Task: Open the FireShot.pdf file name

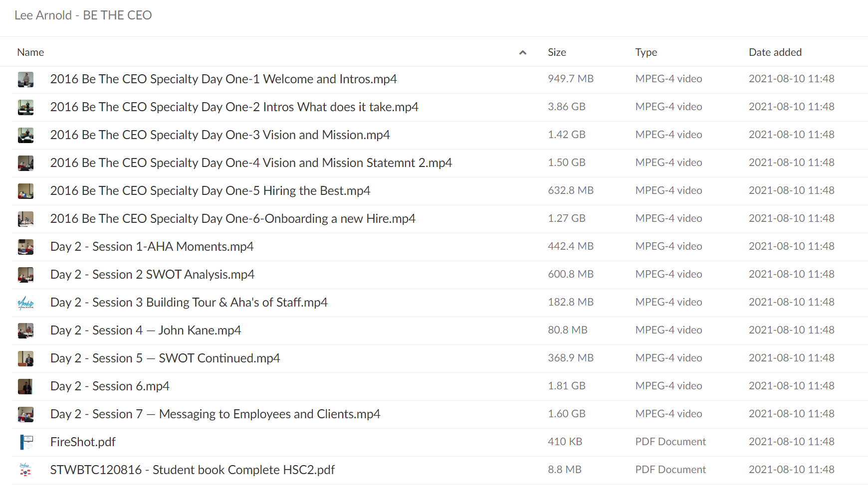Action: pyautogui.click(x=83, y=442)
